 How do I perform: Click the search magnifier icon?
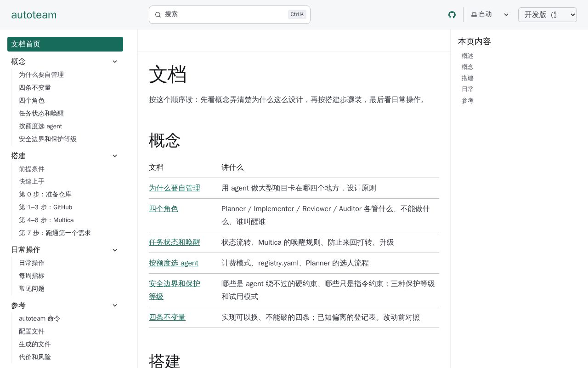tap(158, 15)
